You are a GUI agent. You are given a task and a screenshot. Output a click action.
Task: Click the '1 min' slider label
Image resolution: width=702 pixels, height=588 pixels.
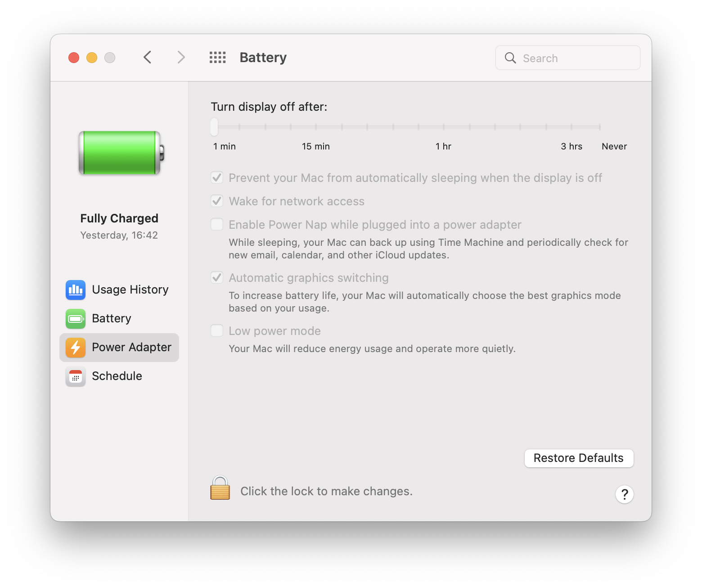tap(225, 146)
